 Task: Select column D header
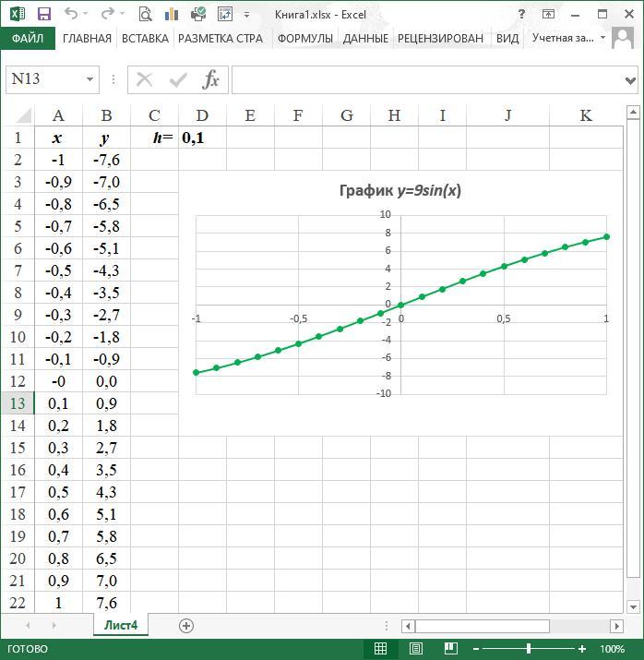point(202,115)
